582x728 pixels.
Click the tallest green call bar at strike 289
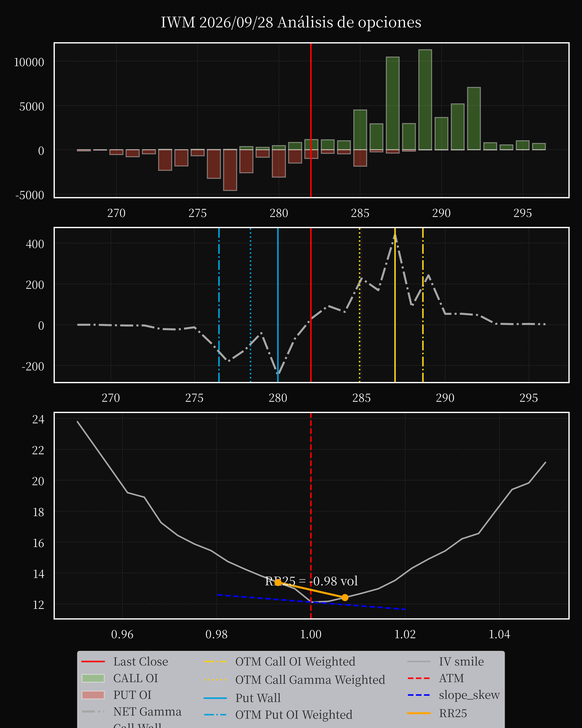(x=425, y=99)
